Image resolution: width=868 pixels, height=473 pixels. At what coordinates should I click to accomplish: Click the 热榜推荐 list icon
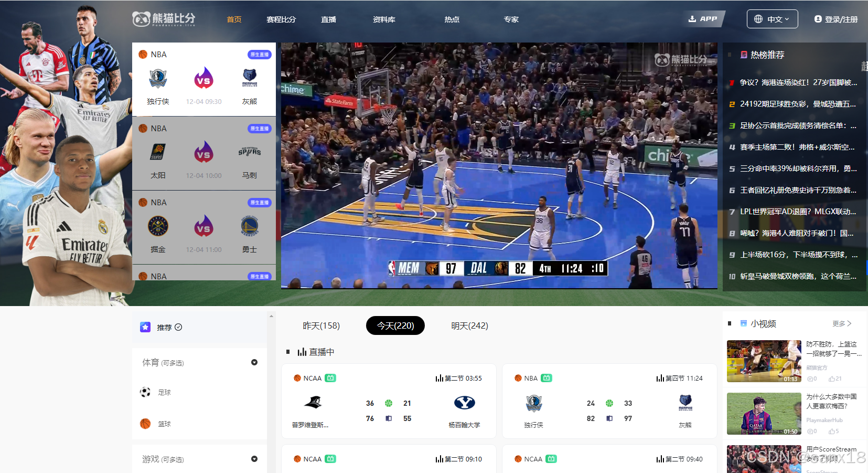tap(744, 55)
